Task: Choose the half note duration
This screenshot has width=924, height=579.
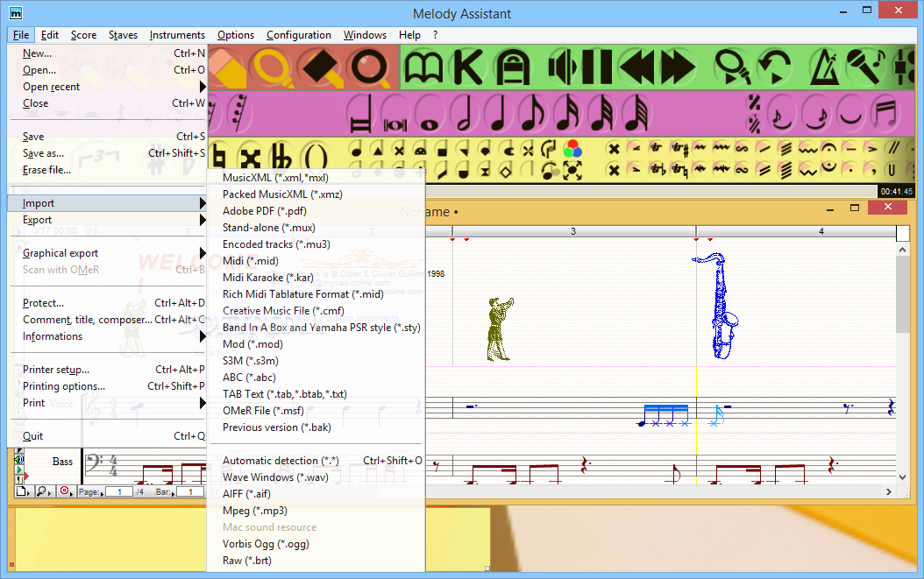Action: [465, 113]
